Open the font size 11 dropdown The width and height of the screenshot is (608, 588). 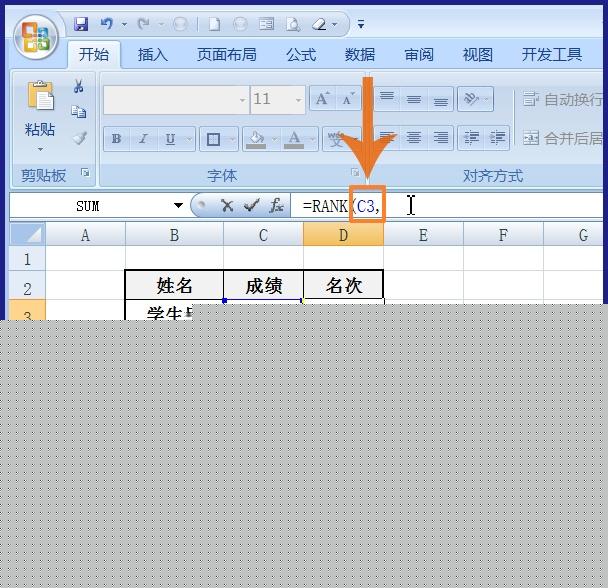pos(298,100)
